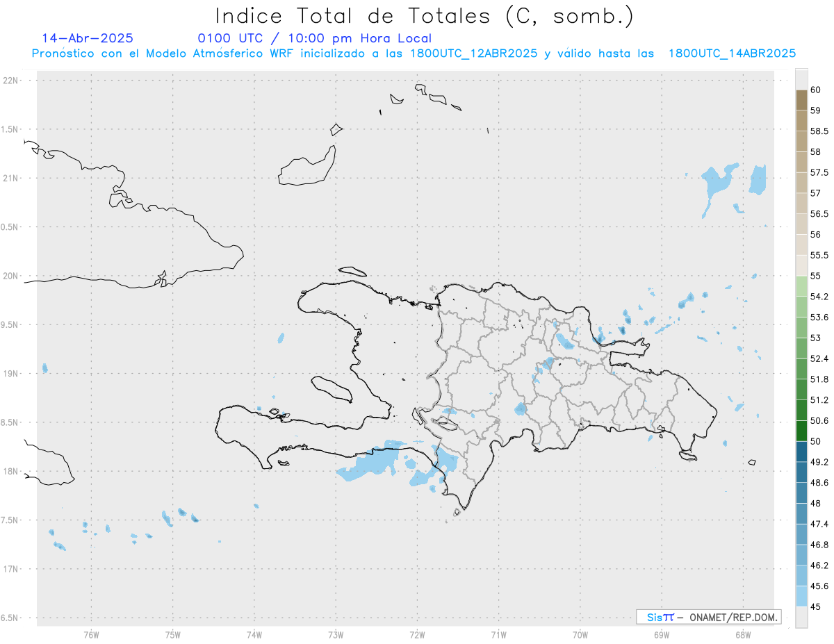Select the "69W" longitude label
834x644 pixels.
[x=662, y=635]
